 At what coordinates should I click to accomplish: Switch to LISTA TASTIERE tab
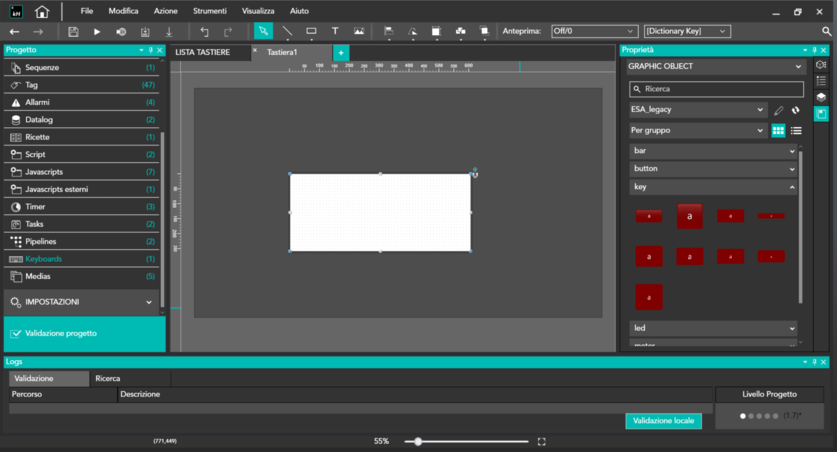(203, 52)
